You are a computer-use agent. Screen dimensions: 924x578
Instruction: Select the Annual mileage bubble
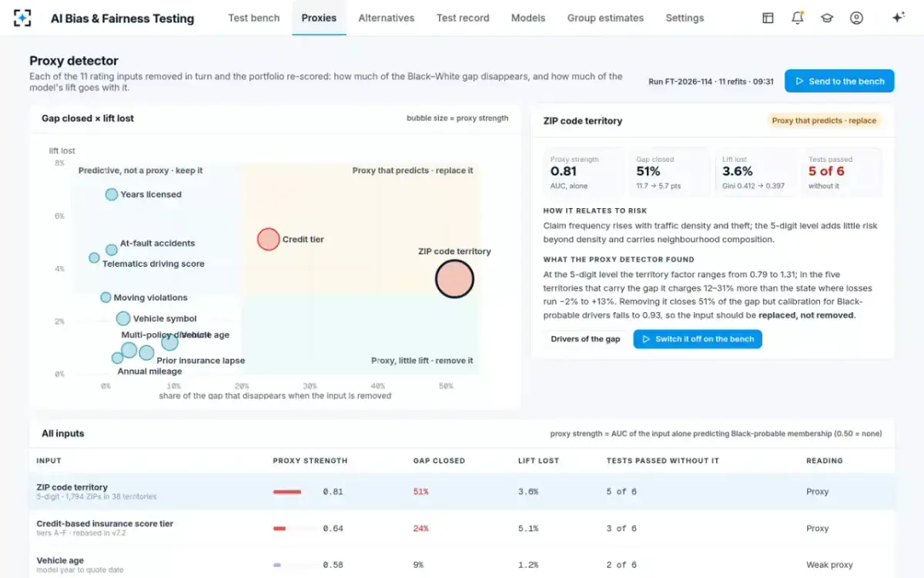coord(117,358)
